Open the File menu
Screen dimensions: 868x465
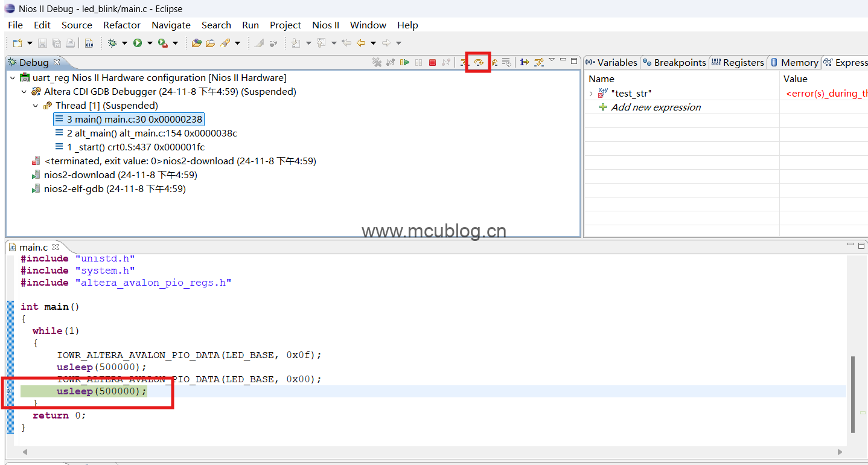(15, 25)
